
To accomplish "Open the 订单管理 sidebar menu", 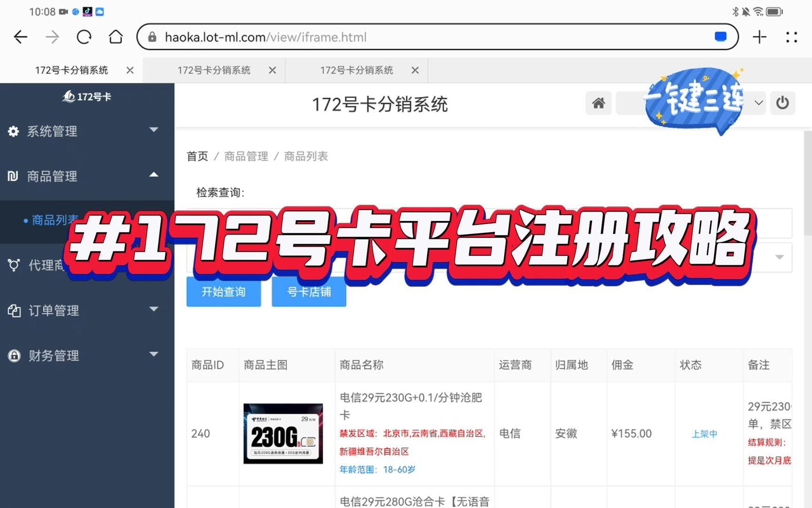I will (87, 310).
